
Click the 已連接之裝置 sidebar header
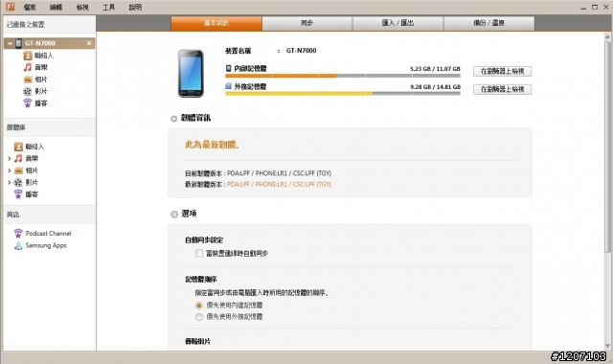pyautogui.click(x=49, y=24)
